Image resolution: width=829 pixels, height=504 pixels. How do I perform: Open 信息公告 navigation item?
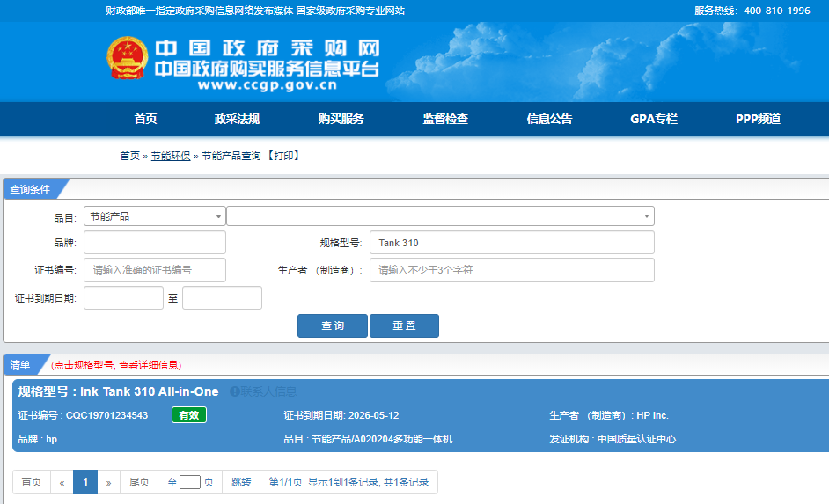[x=549, y=119]
